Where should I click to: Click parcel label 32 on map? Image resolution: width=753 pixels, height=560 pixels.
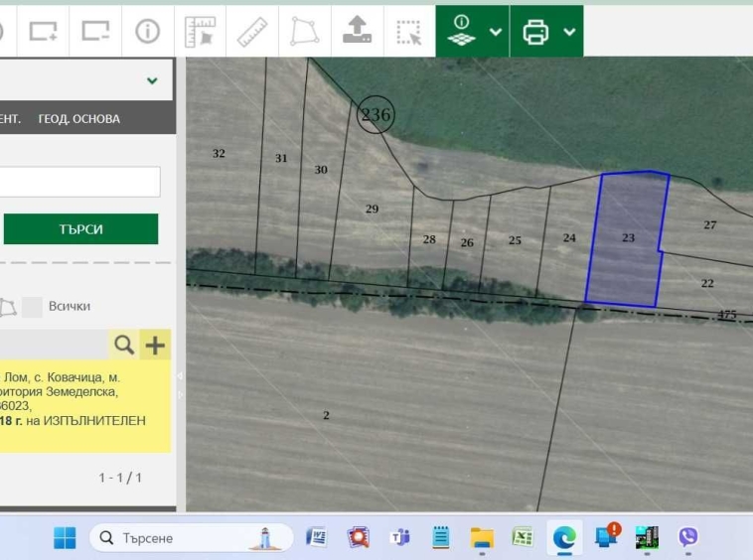click(x=219, y=154)
